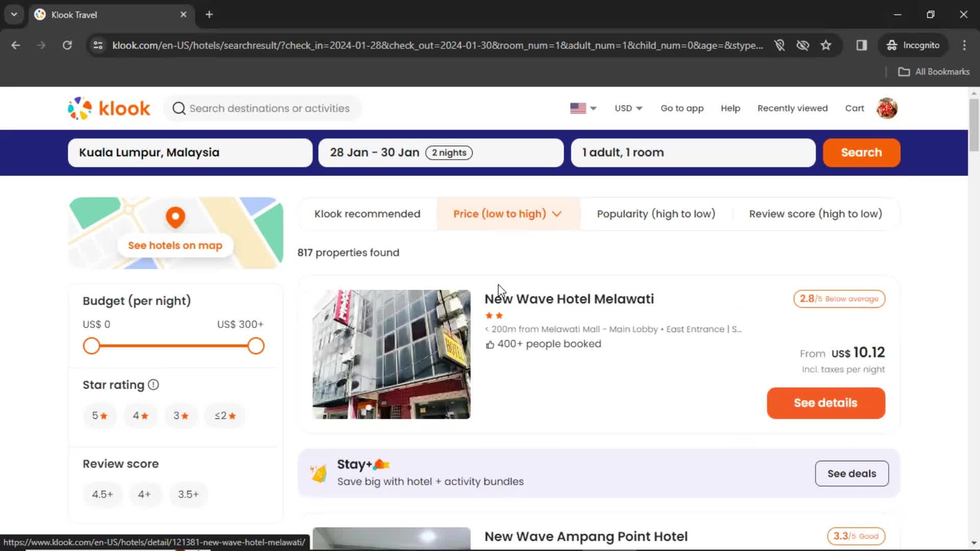Click the Cart icon
This screenshot has height=551, width=980.
855,108
